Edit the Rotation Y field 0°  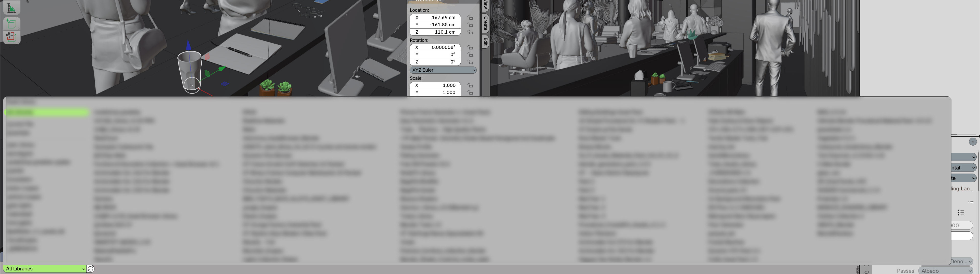pyautogui.click(x=435, y=55)
